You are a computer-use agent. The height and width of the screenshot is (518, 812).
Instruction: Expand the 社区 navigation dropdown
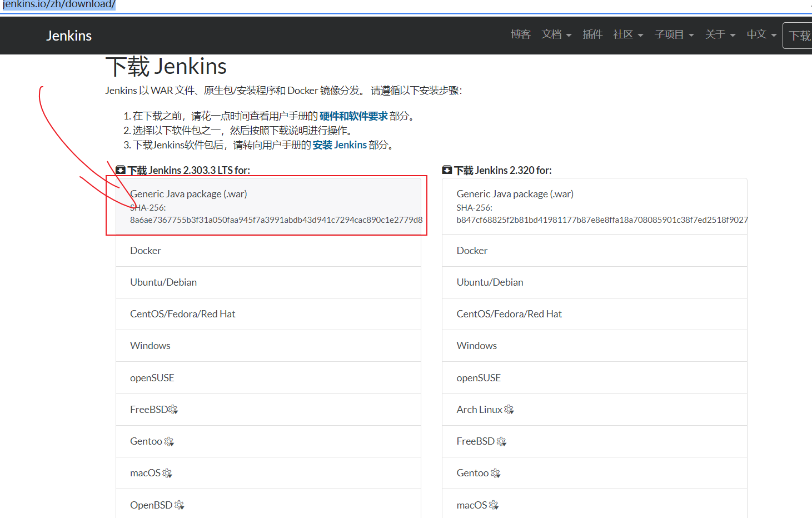628,34
